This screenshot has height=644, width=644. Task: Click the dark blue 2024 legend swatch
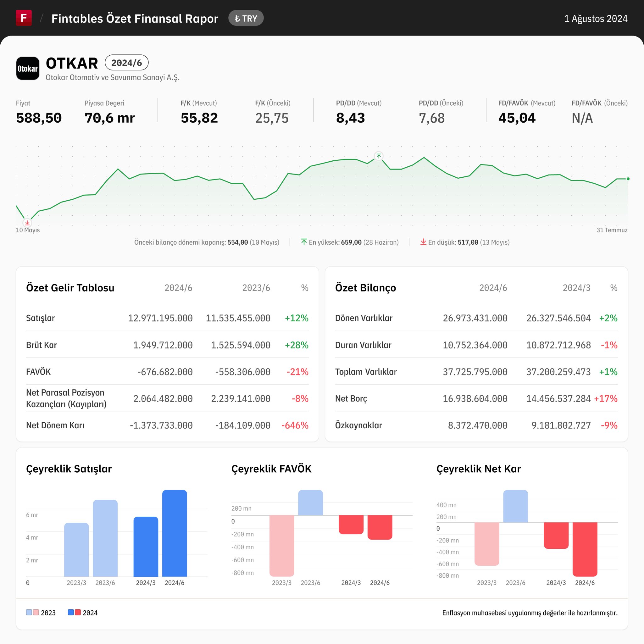coord(71,612)
